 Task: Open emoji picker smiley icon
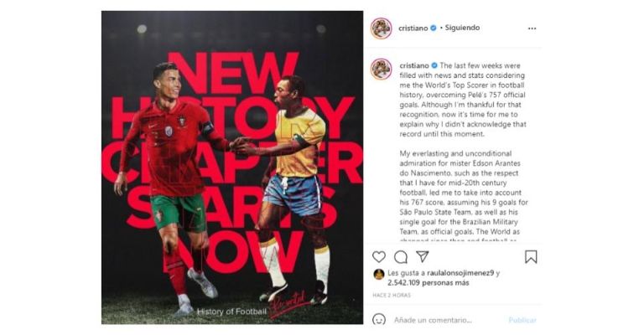click(x=379, y=319)
